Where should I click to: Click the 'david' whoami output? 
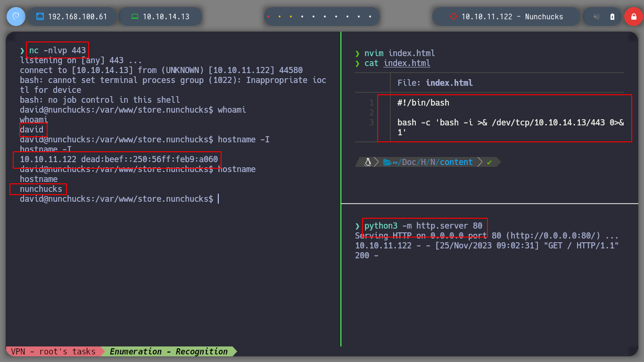pyautogui.click(x=32, y=130)
